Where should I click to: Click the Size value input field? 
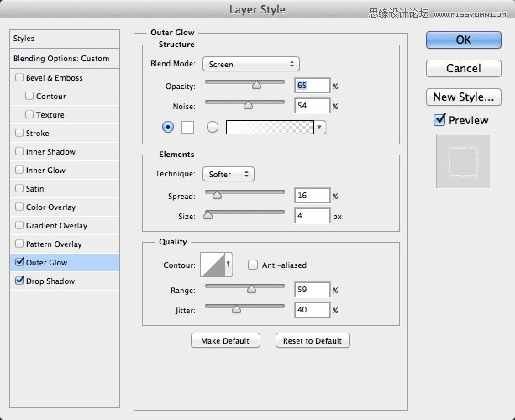click(x=311, y=216)
